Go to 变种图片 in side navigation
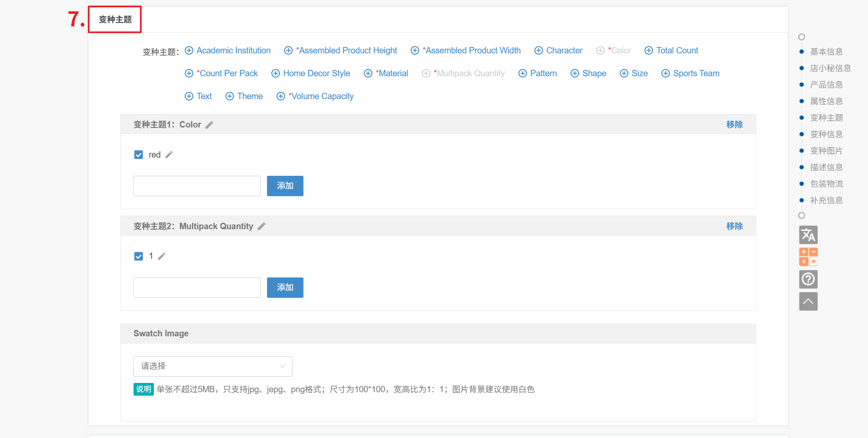This screenshot has width=868, height=438. point(826,151)
